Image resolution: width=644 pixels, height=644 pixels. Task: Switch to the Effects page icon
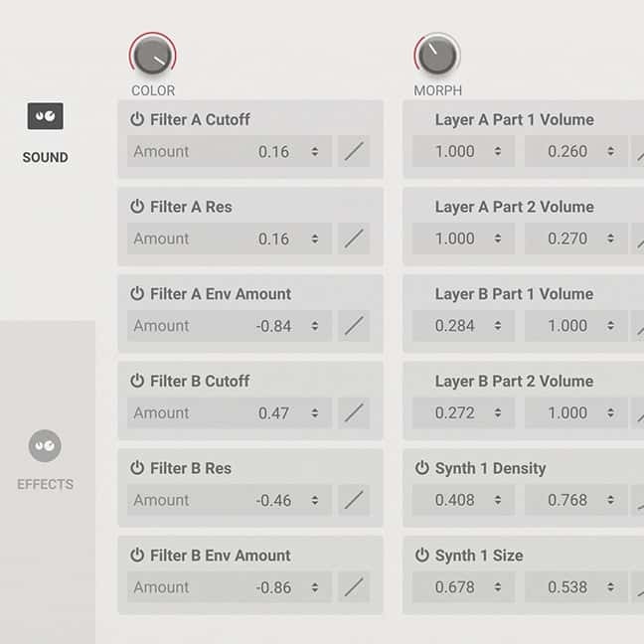(x=45, y=446)
